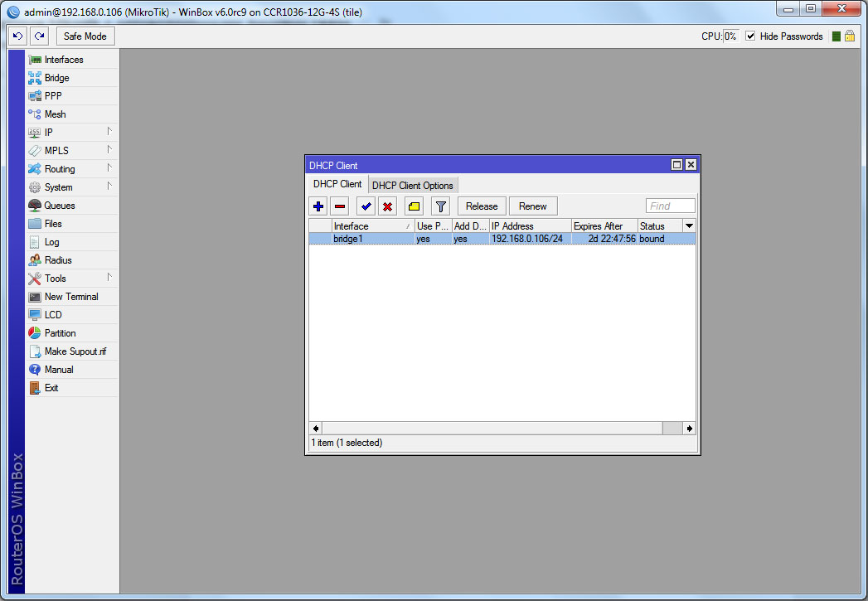
Task: Switch to DHCP Client Options tab
Action: coord(412,185)
